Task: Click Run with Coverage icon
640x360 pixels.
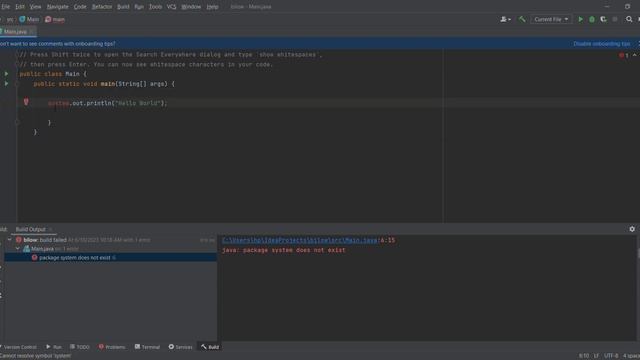Action: (603, 19)
